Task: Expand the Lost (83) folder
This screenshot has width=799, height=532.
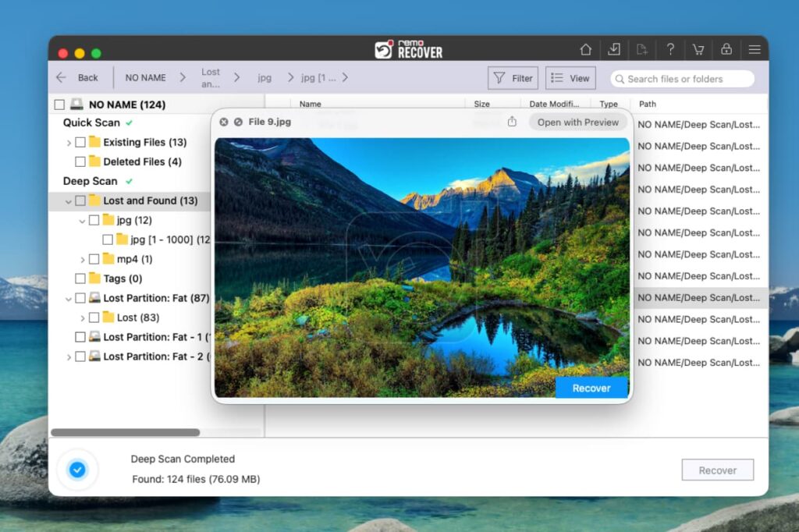Action: click(x=82, y=318)
